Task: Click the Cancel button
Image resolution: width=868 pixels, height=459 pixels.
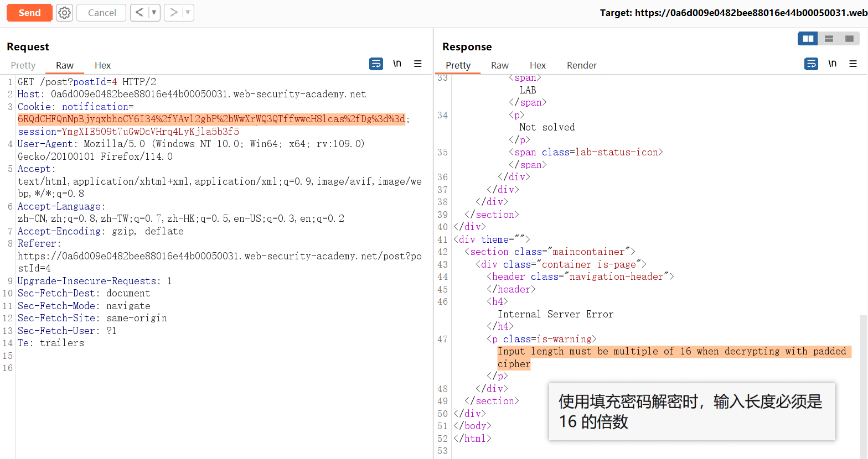Action: 102,13
